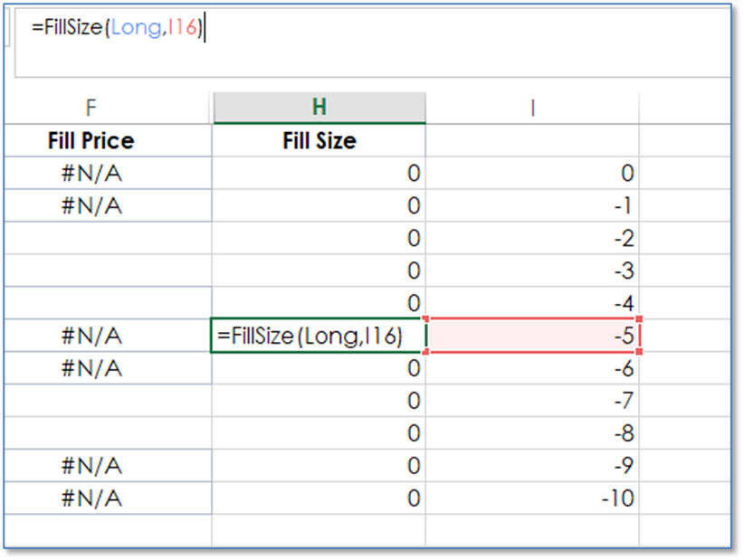Select the red highlighted cell containing -5

point(532,336)
